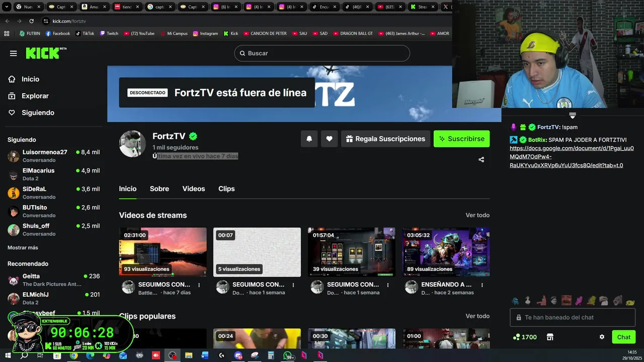Open the channel shop icon
The image size is (644, 362).
550,337
